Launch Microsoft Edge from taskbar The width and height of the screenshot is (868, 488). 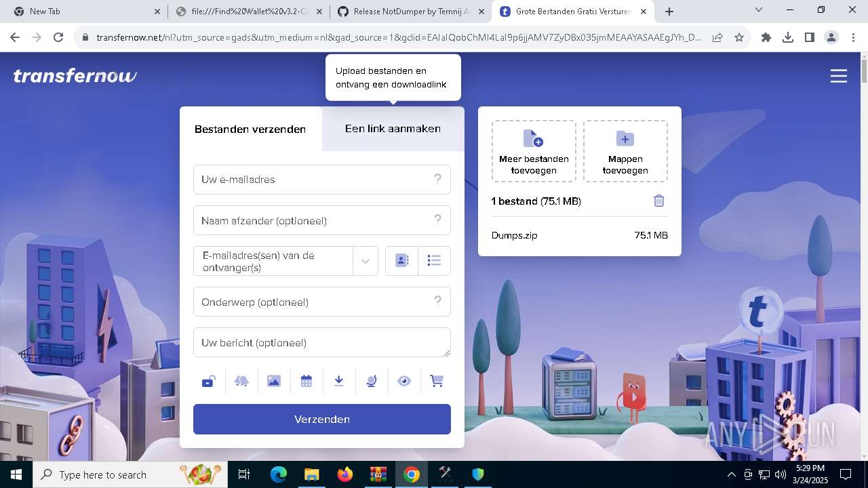coord(279,474)
